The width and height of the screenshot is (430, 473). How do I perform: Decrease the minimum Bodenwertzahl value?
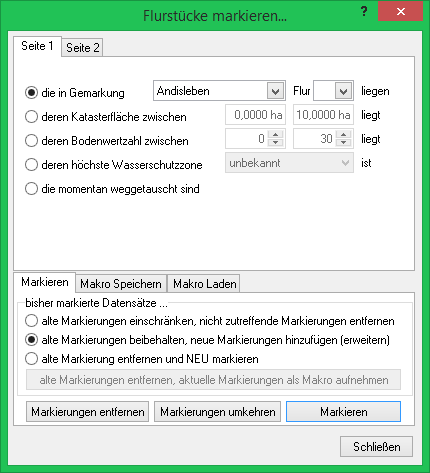click(x=275, y=143)
